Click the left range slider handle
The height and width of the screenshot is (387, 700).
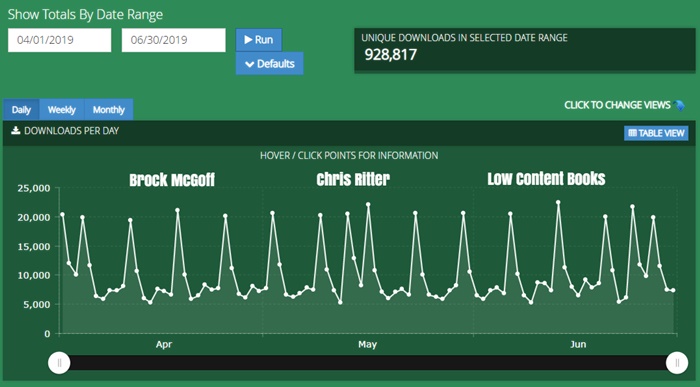point(59,363)
